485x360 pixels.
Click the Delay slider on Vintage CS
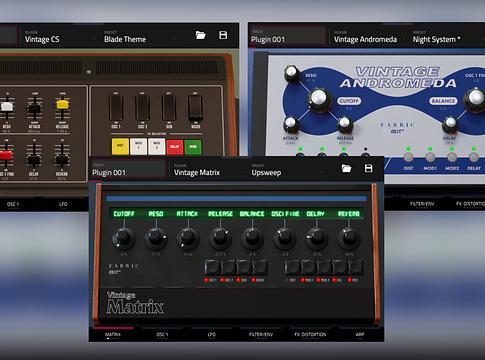34,160
